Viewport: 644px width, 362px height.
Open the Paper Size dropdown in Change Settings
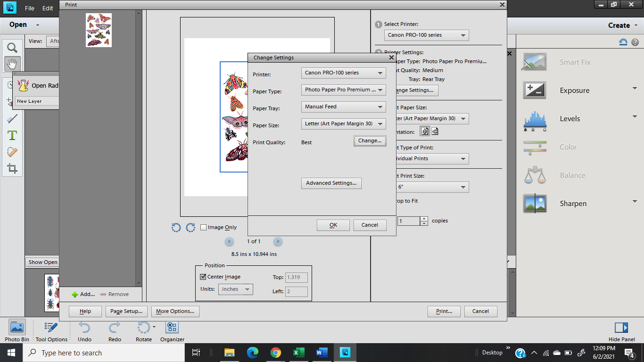point(343,124)
